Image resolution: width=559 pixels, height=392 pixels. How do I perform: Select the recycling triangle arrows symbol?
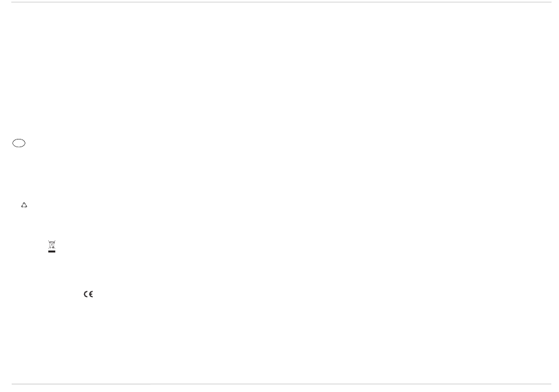pyautogui.click(x=24, y=205)
